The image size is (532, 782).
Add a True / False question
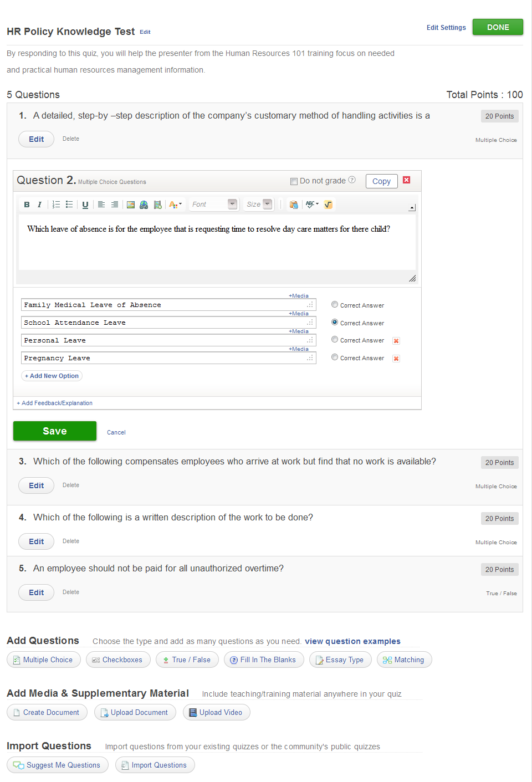pyautogui.click(x=187, y=660)
